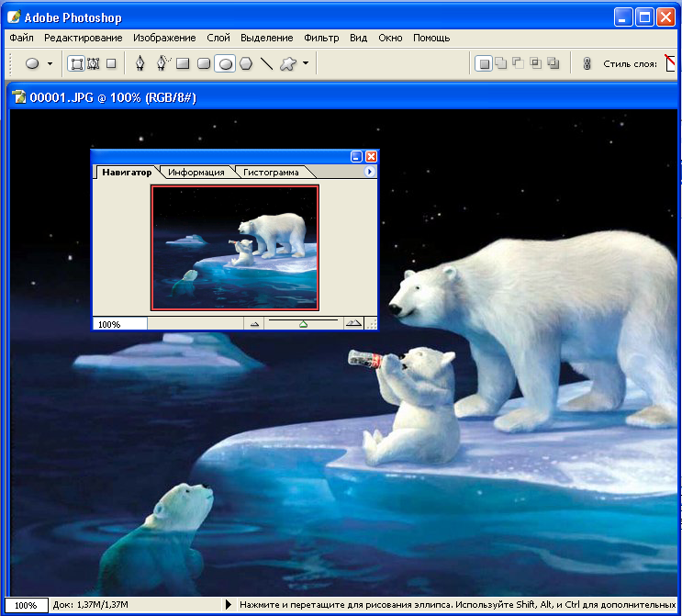This screenshot has height=616, width=682.
Task: Open the Выделение menu
Action: [266, 38]
